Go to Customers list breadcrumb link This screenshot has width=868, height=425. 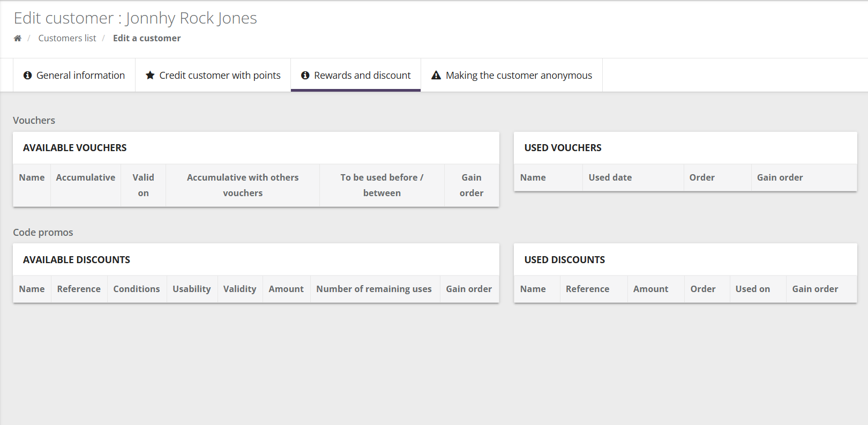pos(67,38)
